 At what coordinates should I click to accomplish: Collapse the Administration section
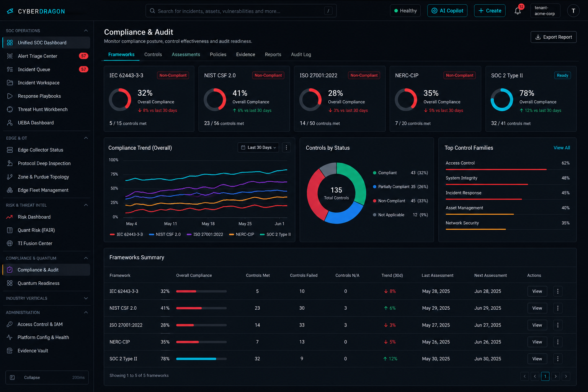(x=86, y=312)
